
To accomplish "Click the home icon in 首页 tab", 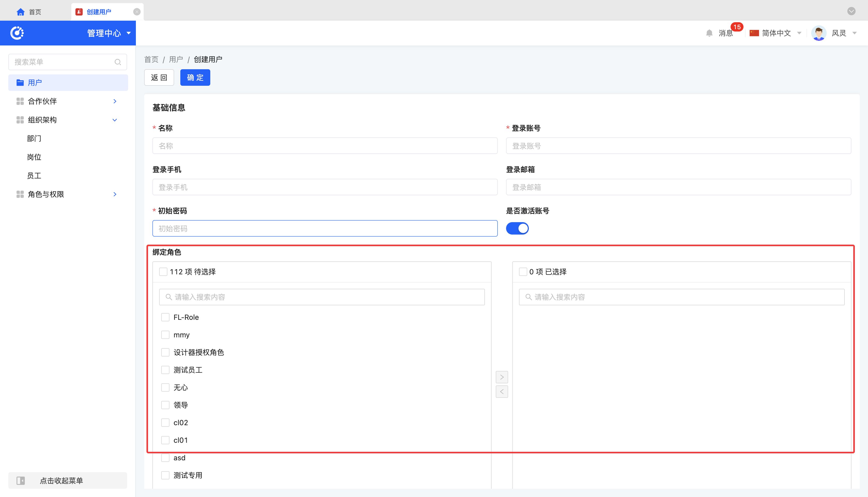I will click(x=20, y=12).
